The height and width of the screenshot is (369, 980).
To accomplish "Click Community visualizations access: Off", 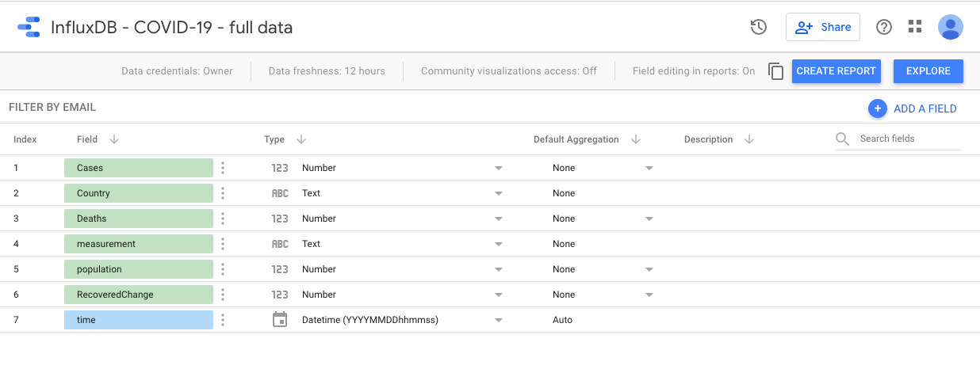I will click(x=509, y=71).
